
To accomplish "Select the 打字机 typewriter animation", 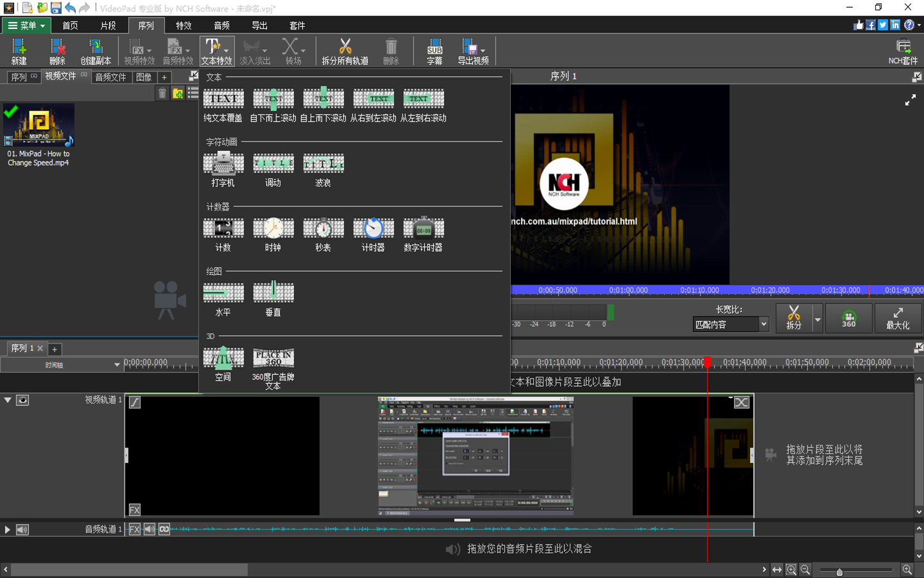I will [x=223, y=170].
